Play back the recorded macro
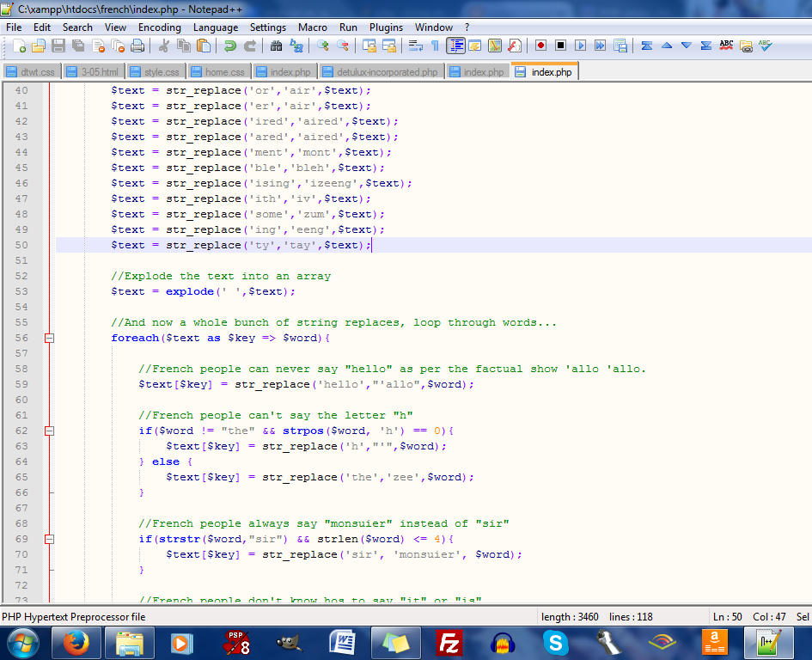 click(581, 46)
